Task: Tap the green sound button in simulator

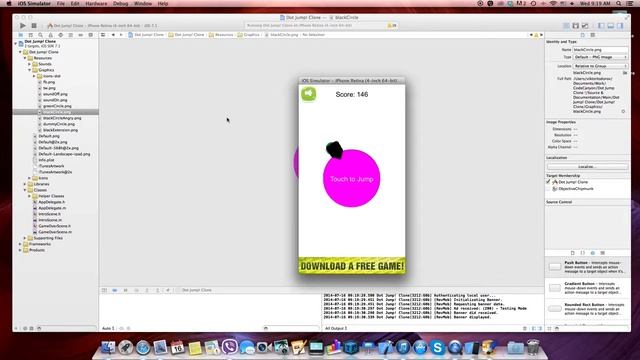Action: [309, 94]
